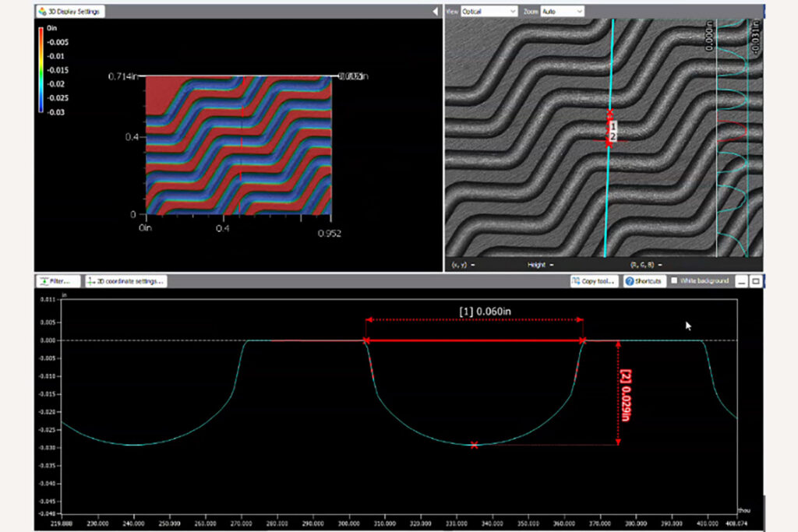Open the Zoom dropdown showing Auto
Viewport: 798px width, 532px height.
[x=563, y=11]
